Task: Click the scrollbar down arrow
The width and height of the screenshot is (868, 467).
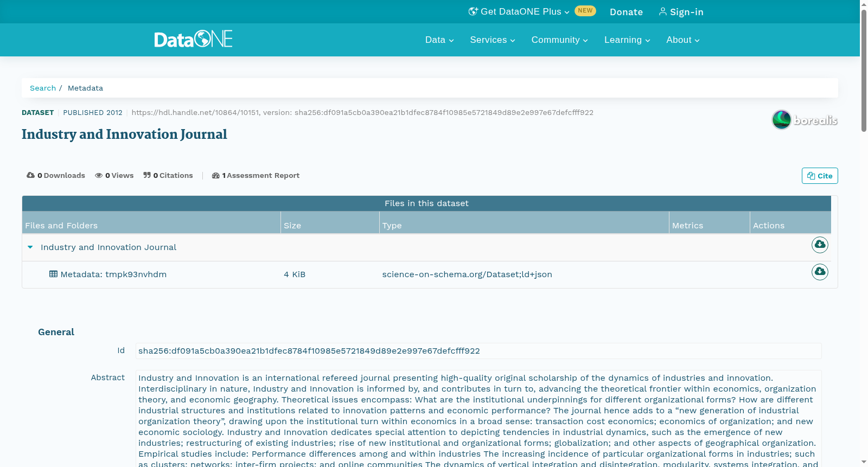Action: coord(864,462)
